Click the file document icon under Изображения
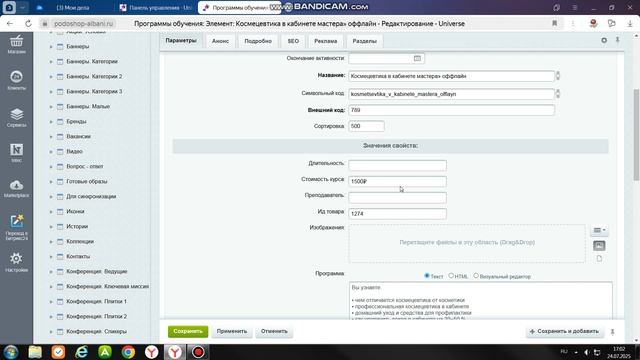The image size is (640, 360). click(599, 258)
